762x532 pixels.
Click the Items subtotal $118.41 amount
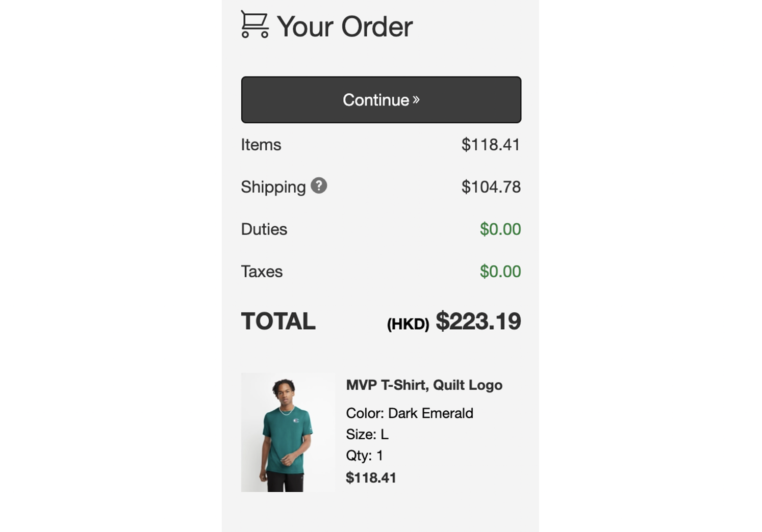point(490,145)
